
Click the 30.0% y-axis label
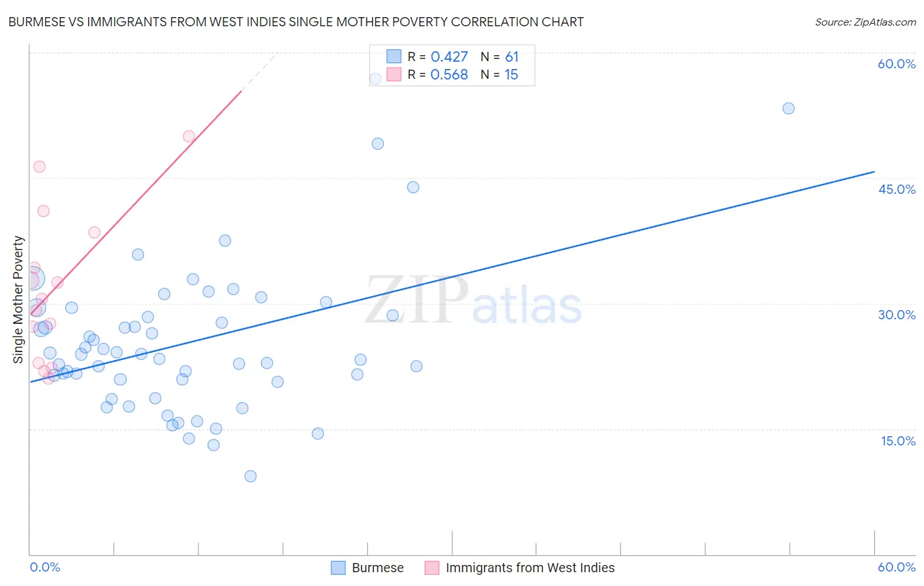coord(897,315)
